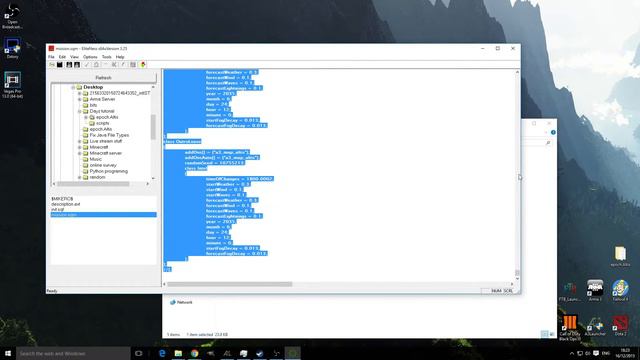The height and width of the screenshot is (360, 640).
Task: Collapse the Desktop tree node
Action: tap(73, 87)
